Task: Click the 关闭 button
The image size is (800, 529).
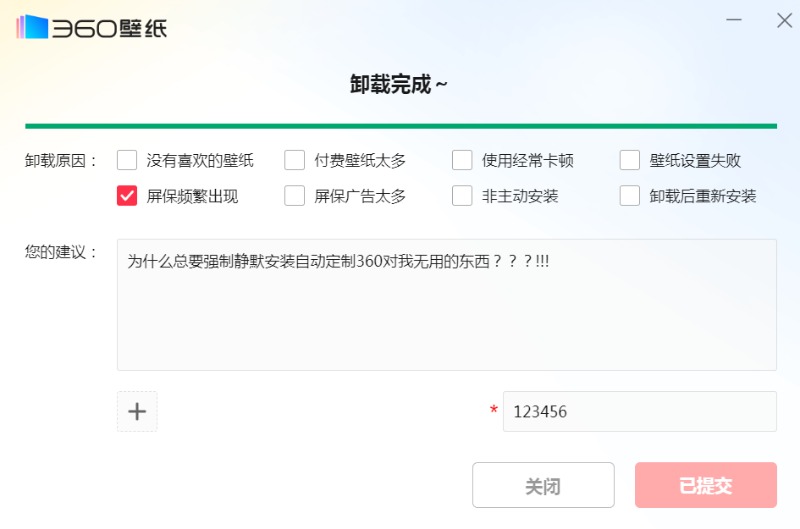Action: [543, 485]
